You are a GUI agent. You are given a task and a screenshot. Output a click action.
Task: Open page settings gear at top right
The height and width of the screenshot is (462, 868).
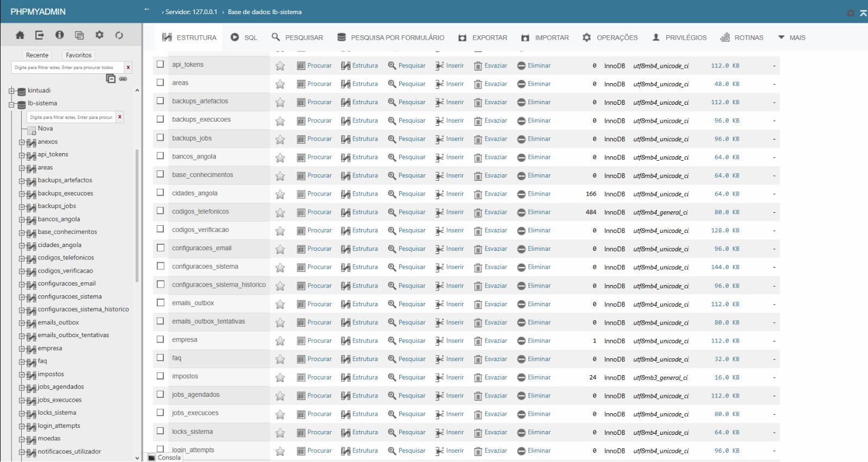click(851, 13)
